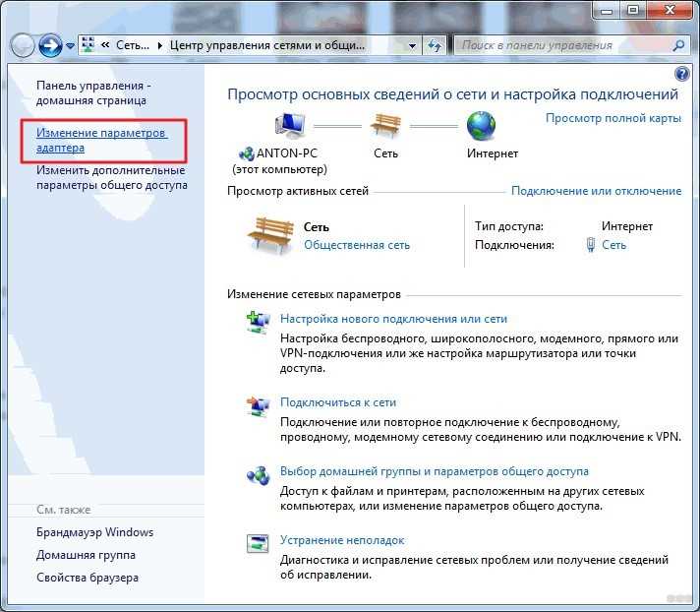
Task: Click the Изменение сетевых параметров heading
Action: coord(314,294)
